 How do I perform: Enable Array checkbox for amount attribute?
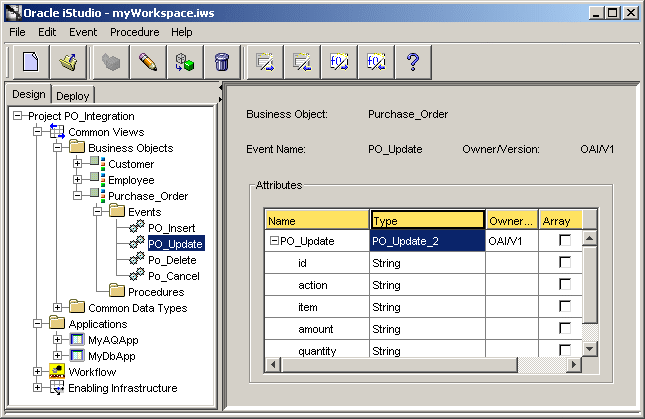coord(565,328)
